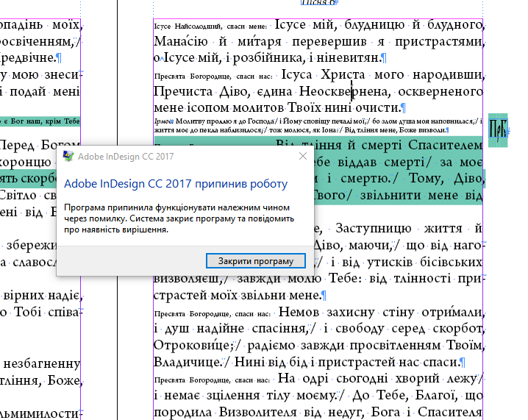This screenshot has width=528, height=420.
Task: Close the crash dialog with X
Action: 303,156
